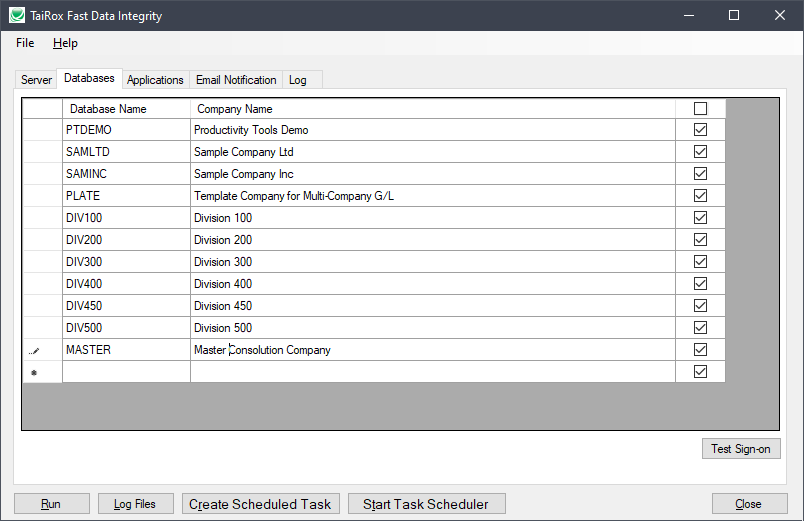Select the SAMINC database name cell
The width and height of the screenshot is (804, 521).
point(126,174)
